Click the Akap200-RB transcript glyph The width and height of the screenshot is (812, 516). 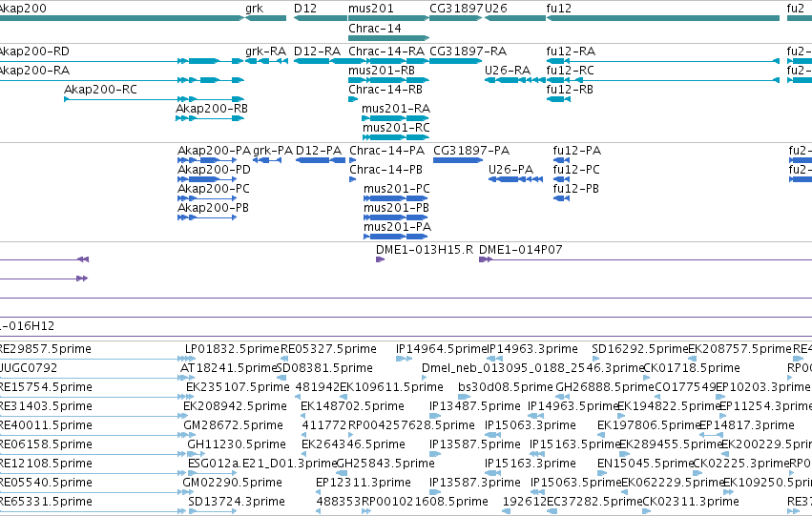click(210, 118)
